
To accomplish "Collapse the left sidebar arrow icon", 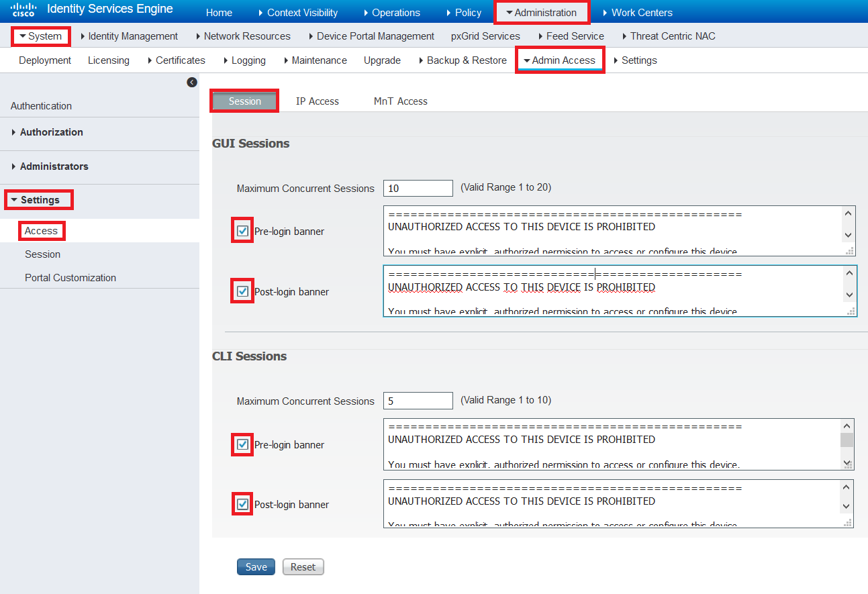I will [x=192, y=82].
